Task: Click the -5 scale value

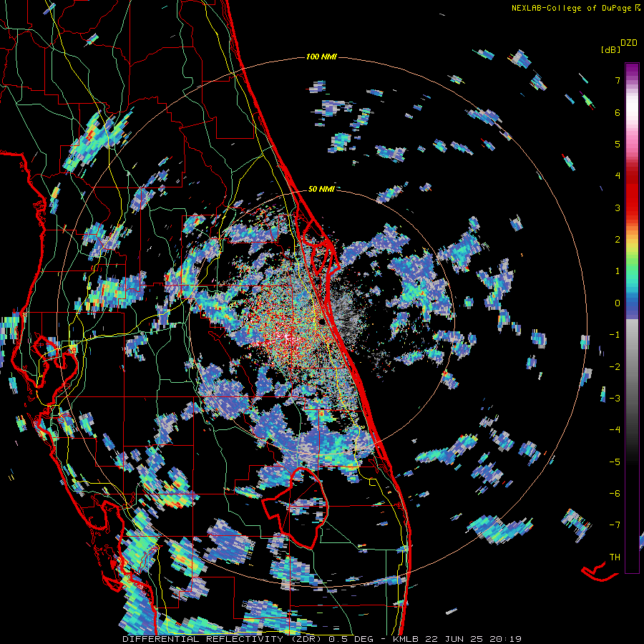Action: click(615, 462)
